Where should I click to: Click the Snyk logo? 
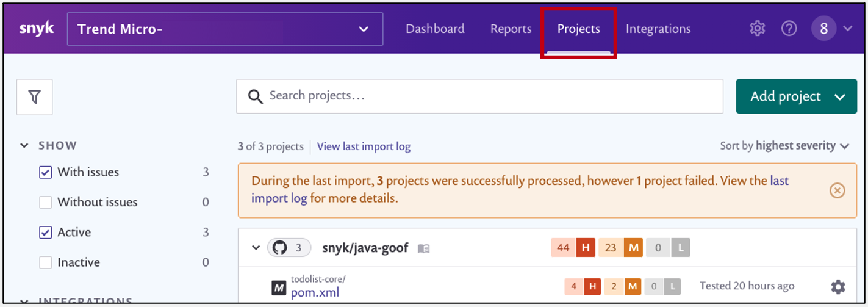(x=37, y=29)
